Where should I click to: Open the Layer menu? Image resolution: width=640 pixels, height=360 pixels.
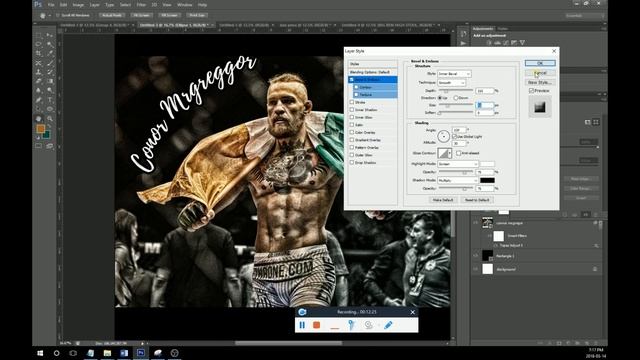click(x=94, y=5)
